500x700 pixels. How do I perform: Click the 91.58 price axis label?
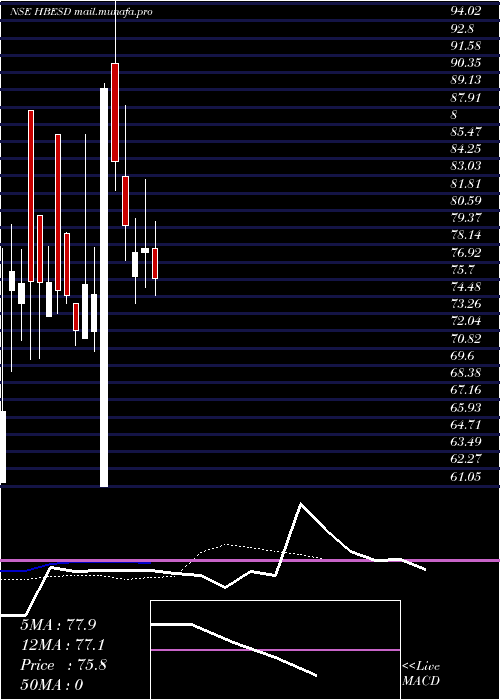[466, 46]
